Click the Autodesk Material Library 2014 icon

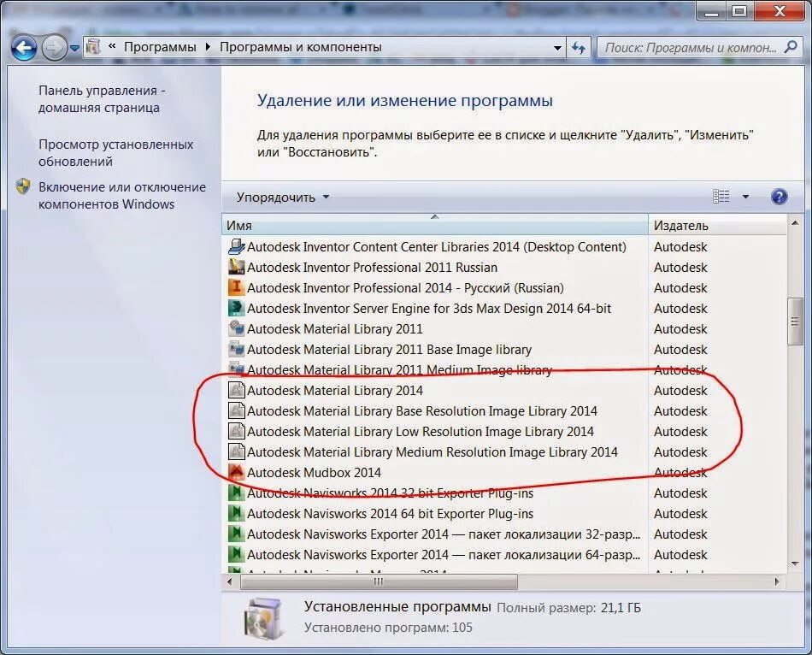(237, 390)
